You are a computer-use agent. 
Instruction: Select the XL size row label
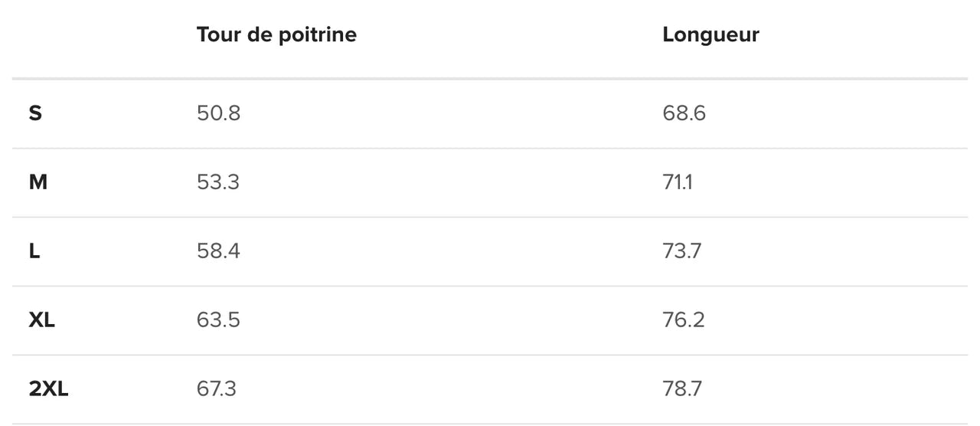tap(42, 320)
